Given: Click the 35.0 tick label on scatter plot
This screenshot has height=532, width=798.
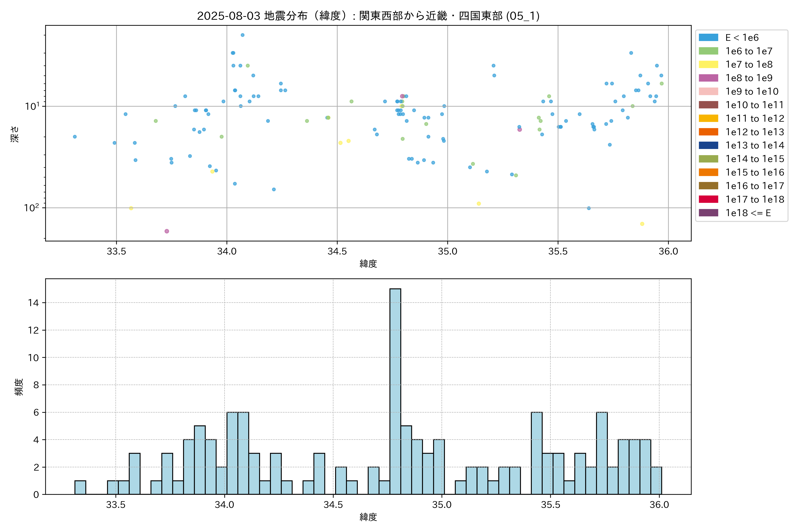Looking at the screenshot, I should (x=448, y=251).
